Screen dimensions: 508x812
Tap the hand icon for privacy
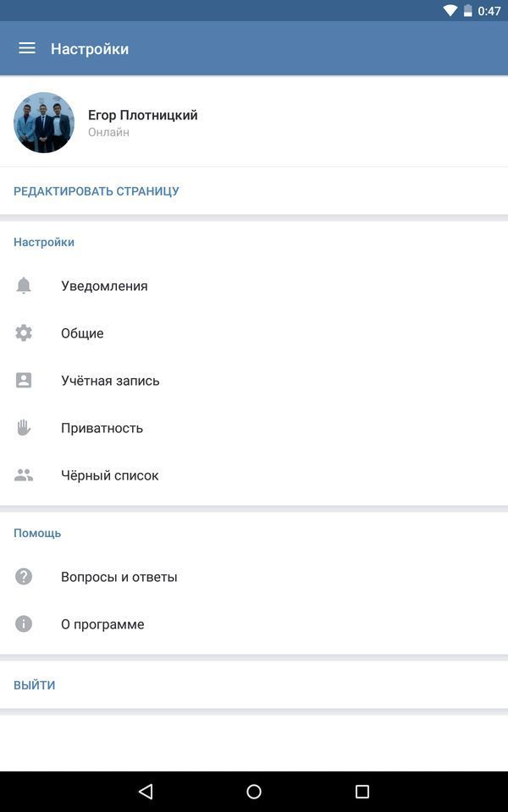24,428
